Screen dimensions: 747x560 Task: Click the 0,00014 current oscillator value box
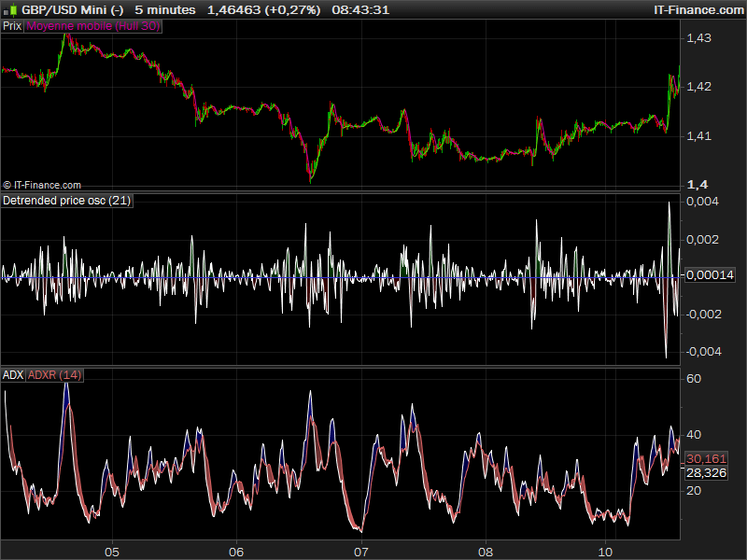[710, 274]
